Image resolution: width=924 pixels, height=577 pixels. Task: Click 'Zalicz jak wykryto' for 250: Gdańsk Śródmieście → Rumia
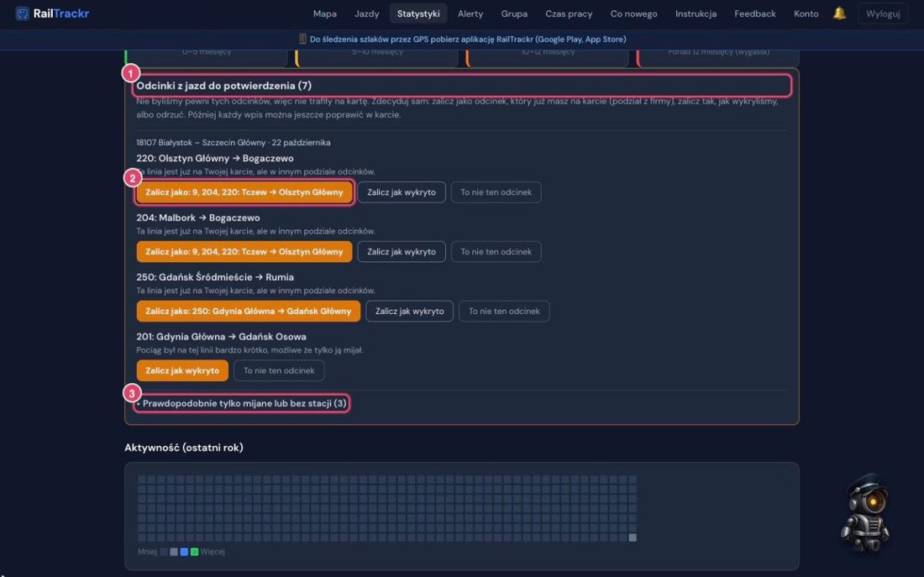tap(410, 312)
